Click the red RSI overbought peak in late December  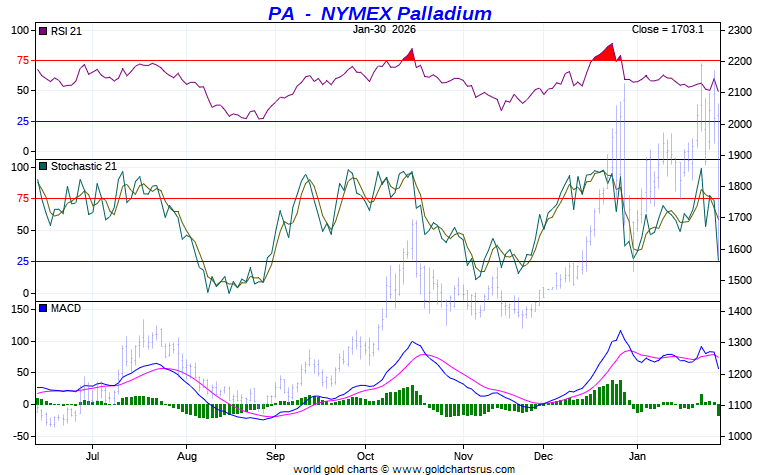click(x=607, y=53)
